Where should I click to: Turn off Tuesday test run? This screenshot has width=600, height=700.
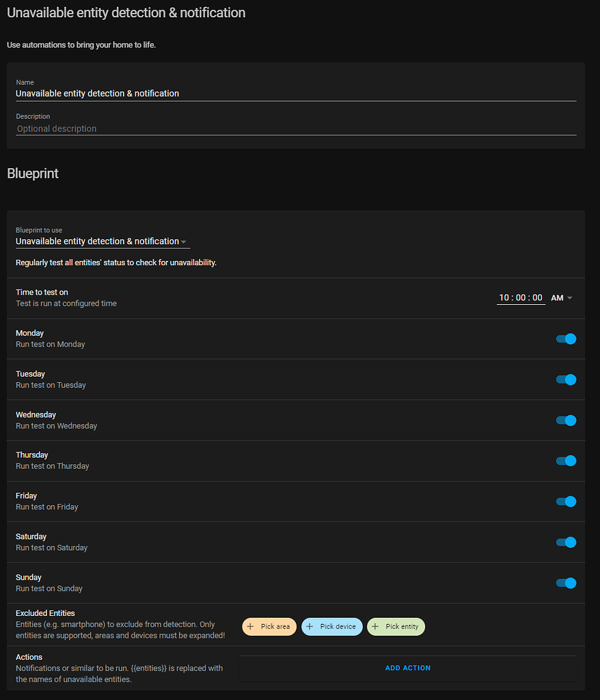coord(566,379)
